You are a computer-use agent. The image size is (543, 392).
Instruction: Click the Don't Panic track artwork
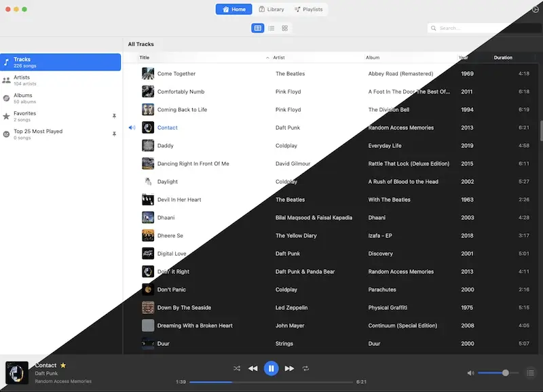[x=148, y=290]
